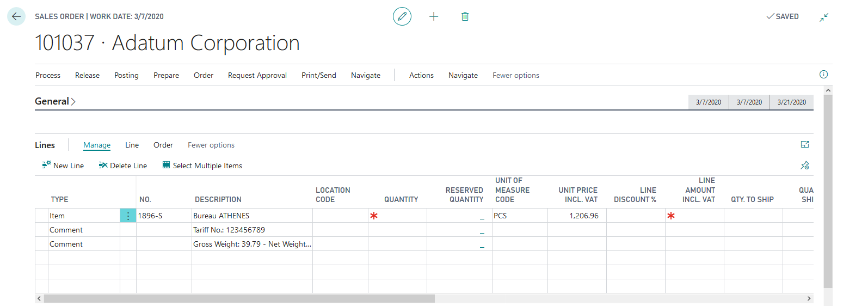Click the empty Quantity field of Bureau ATHENES

397,216
